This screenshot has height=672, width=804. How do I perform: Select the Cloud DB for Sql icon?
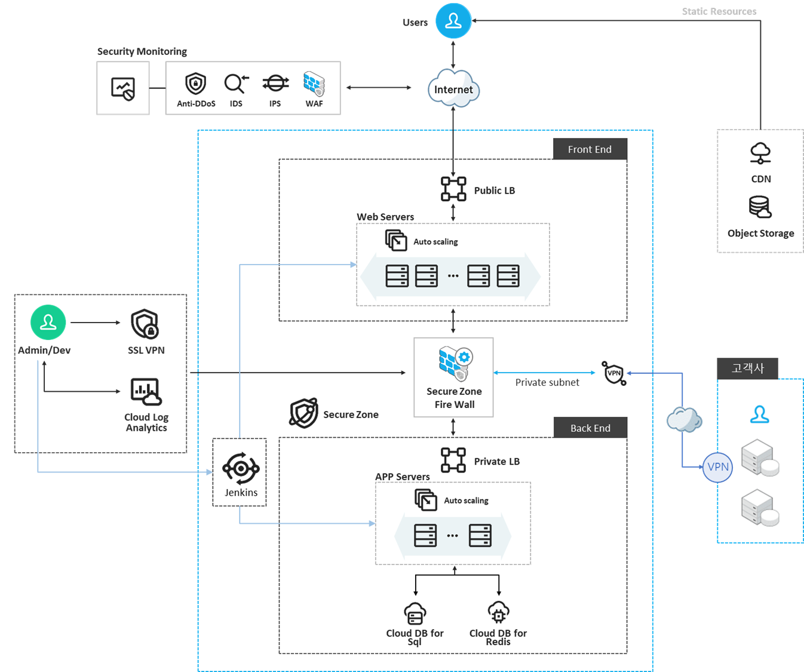coord(415,613)
